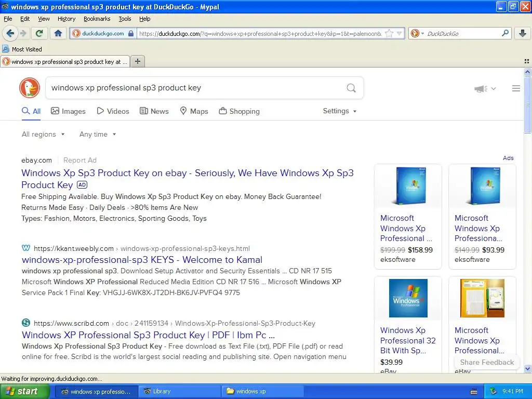Submit search with magnifier in search box
Viewport: 532px width, 399px height.
pos(351,88)
